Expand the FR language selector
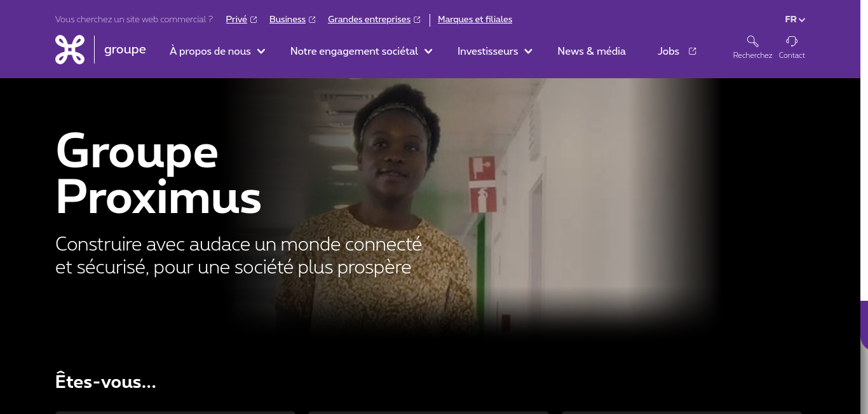The height and width of the screenshot is (414, 868). [795, 20]
